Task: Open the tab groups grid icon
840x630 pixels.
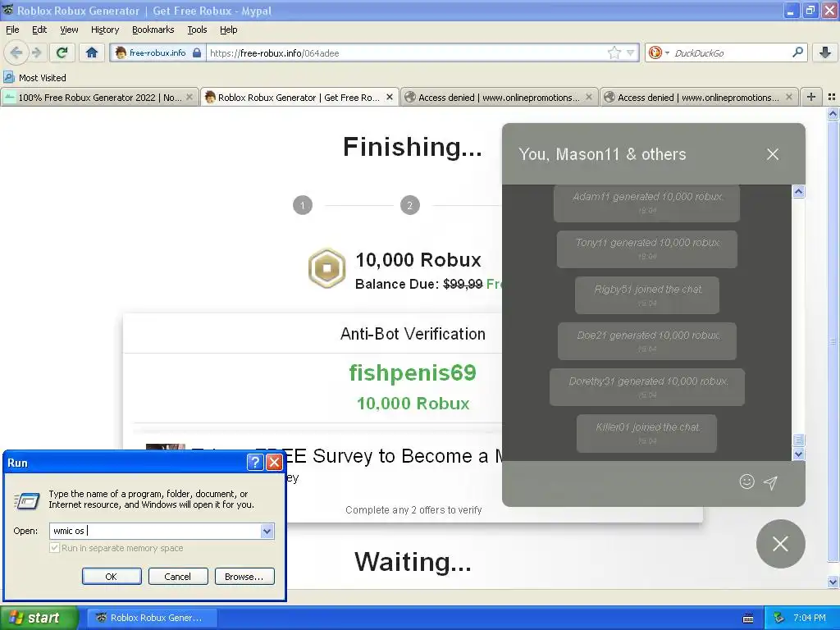Action: (x=832, y=97)
